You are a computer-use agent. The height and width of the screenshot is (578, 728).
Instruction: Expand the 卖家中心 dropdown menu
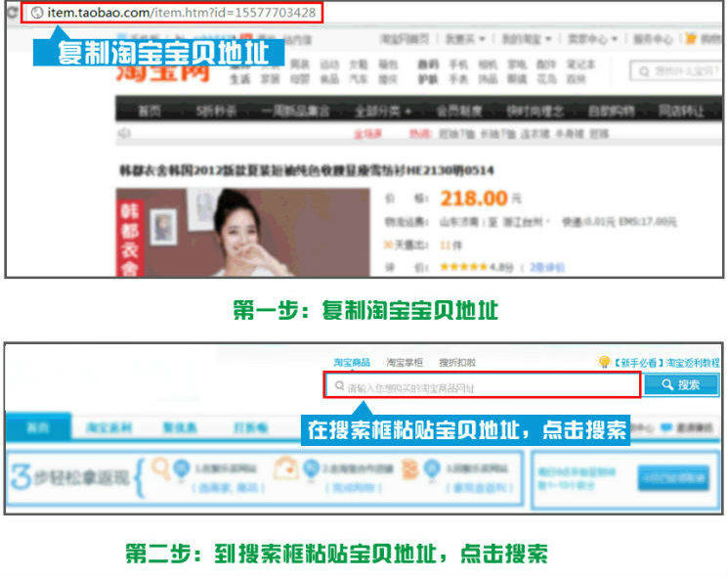pos(592,39)
